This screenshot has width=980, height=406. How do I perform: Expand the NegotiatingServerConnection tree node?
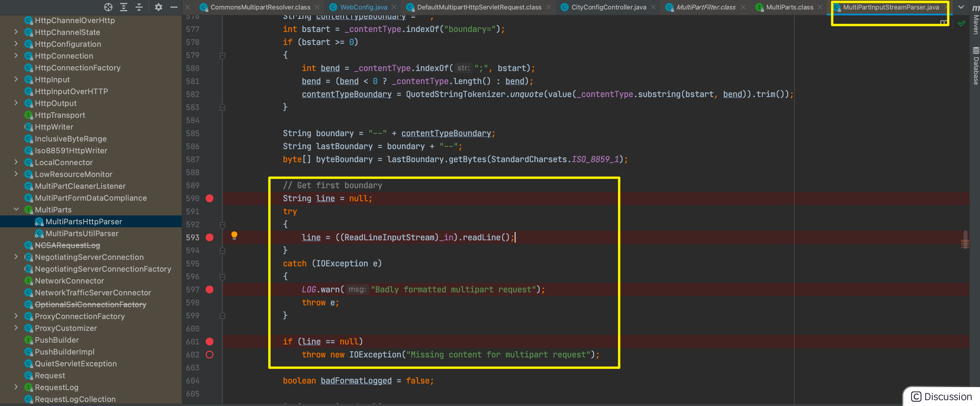click(x=16, y=257)
